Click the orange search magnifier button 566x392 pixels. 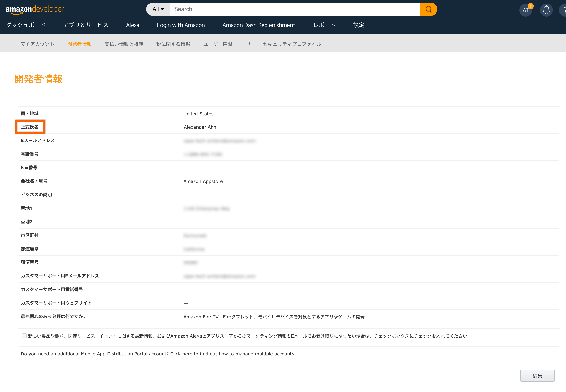(428, 9)
